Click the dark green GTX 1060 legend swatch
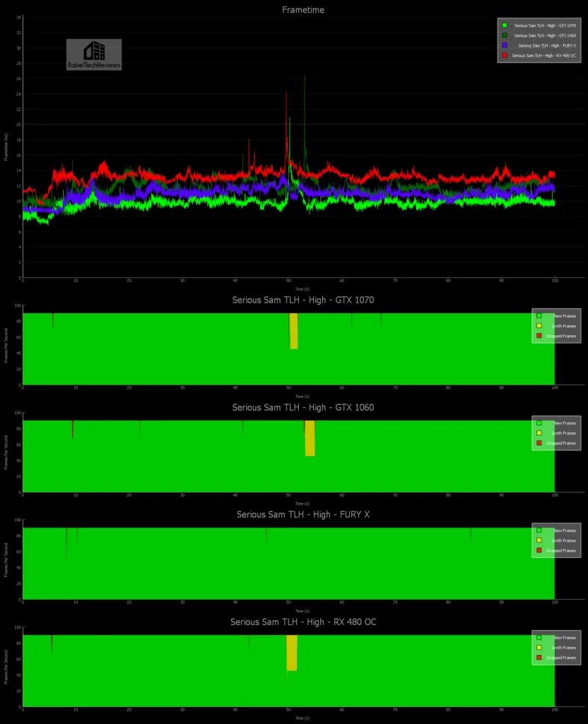Image resolution: width=588 pixels, height=724 pixels. [x=504, y=35]
